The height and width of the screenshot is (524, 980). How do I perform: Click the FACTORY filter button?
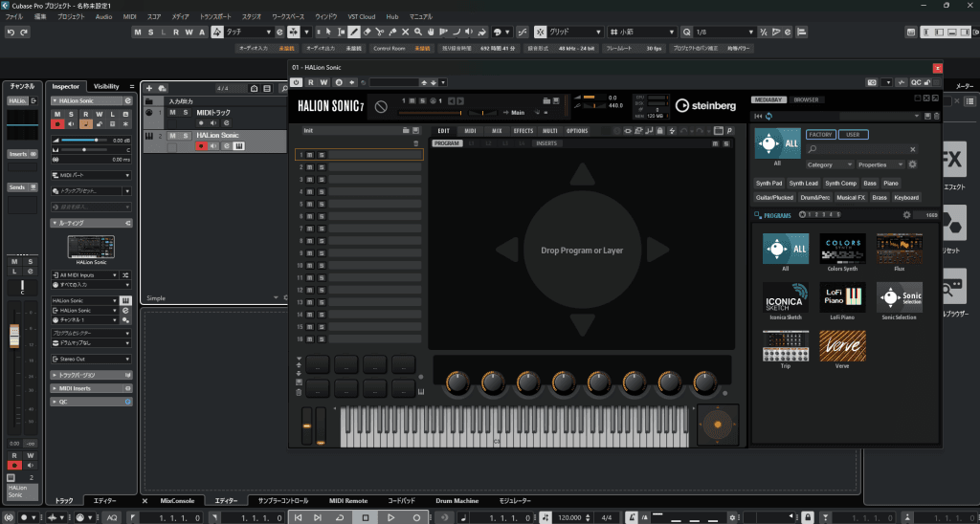point(820,135)
